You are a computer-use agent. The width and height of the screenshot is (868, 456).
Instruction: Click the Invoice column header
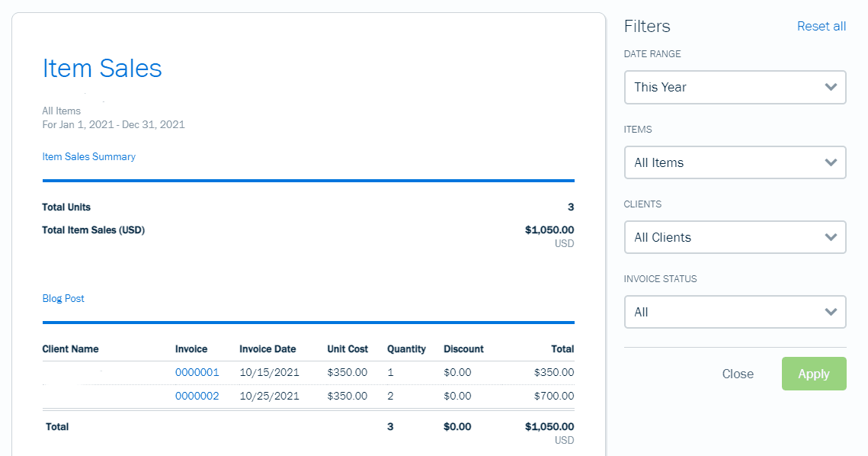coord(191,348)
